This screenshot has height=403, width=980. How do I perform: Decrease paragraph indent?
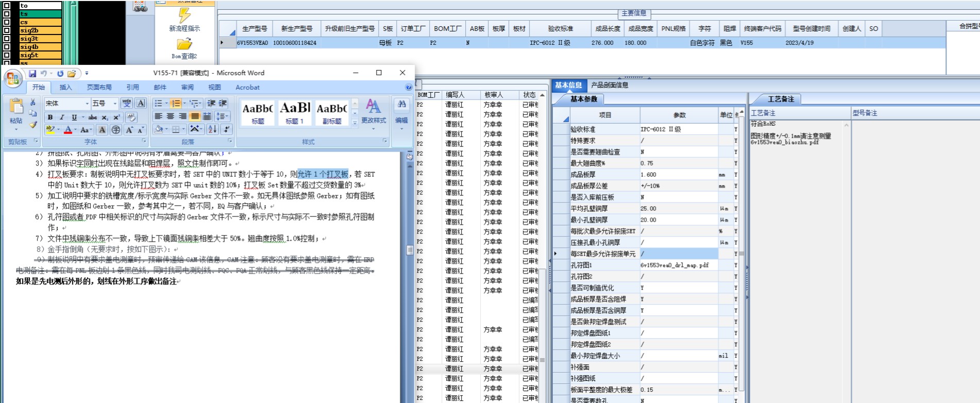211,103
